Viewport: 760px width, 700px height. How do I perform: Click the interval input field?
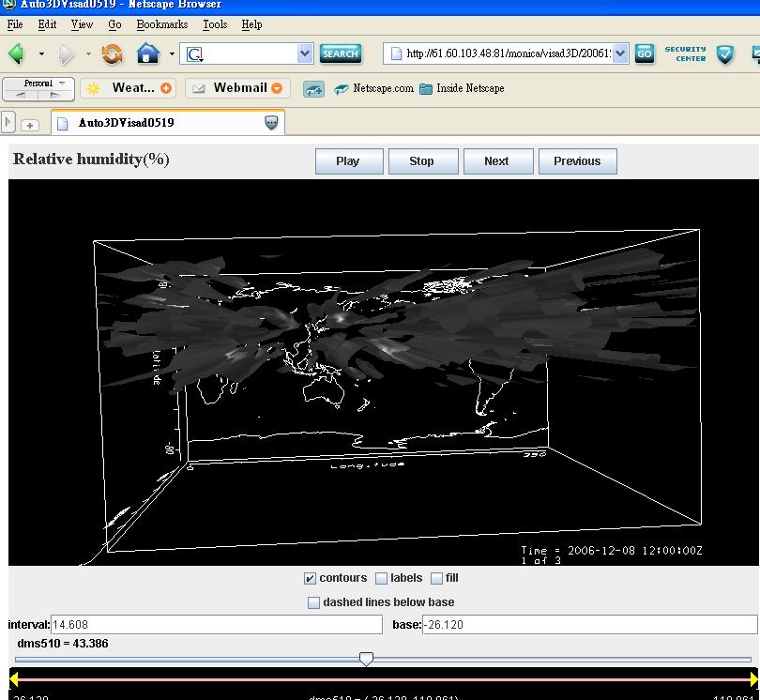(x=216, y=625)
